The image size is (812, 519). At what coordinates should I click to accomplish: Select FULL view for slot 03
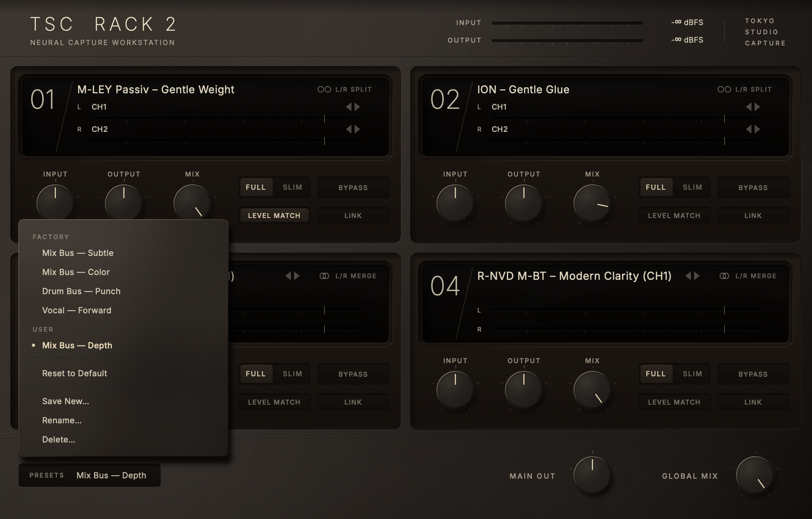[x=256, y=374]
